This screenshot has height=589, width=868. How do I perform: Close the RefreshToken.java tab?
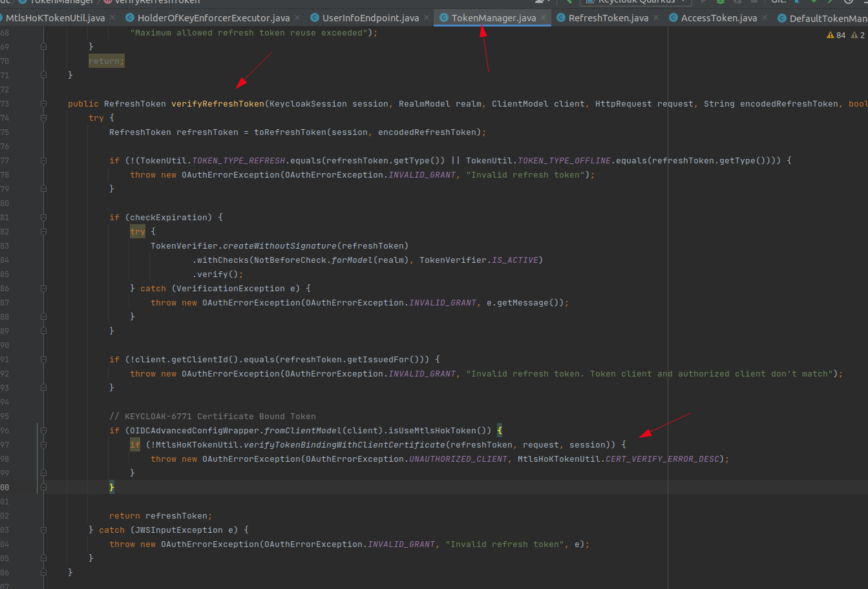656,18
